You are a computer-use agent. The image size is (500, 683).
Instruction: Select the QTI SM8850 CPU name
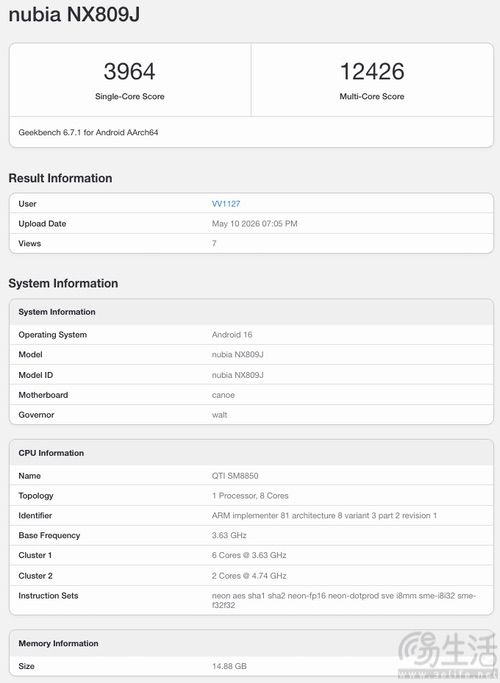(x=235, y=476)
